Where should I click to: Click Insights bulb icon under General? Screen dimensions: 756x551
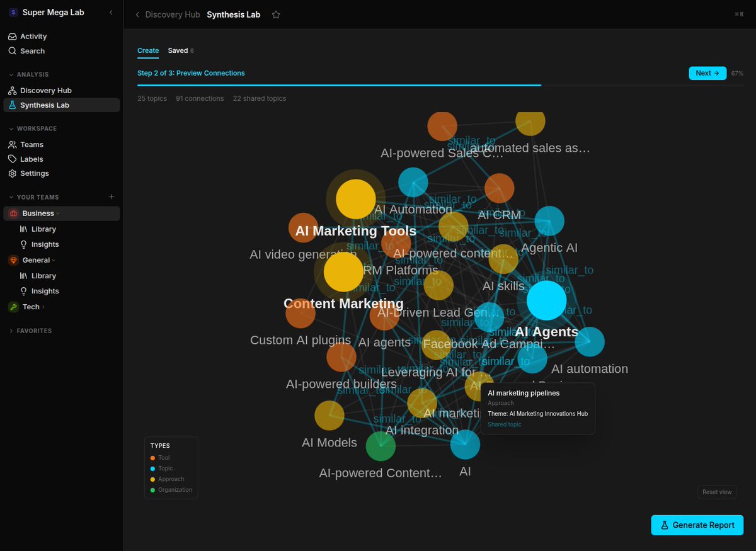[24, 291]
